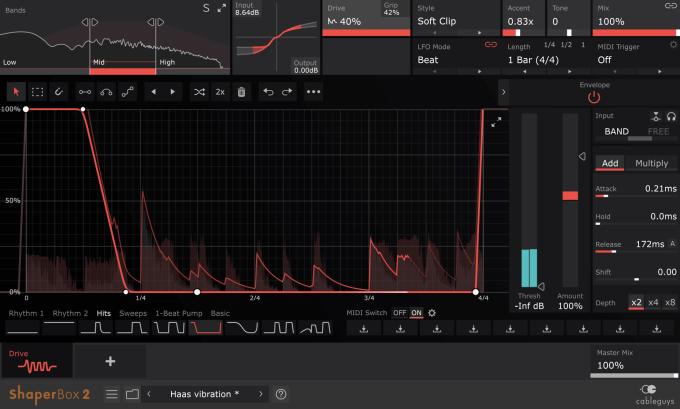The image size is (680, 409).
Task: Collapse the envelope side panel arrow
Action: point(503,92)
